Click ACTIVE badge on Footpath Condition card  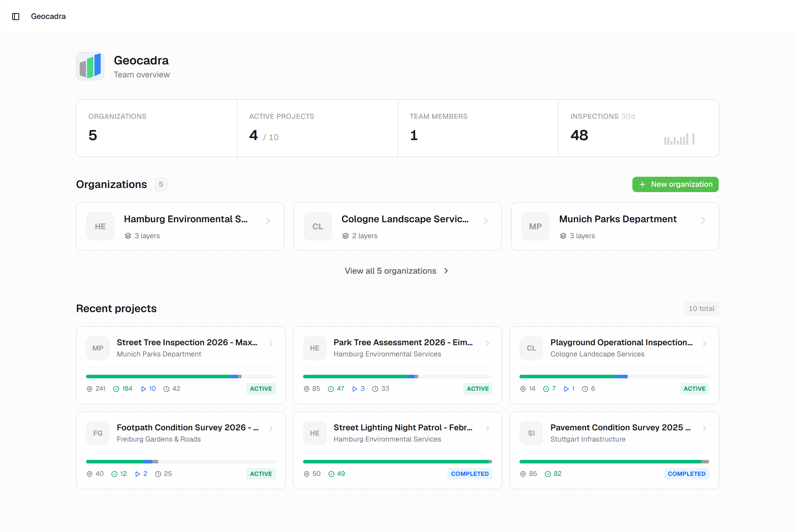click(x=261, y=474)
